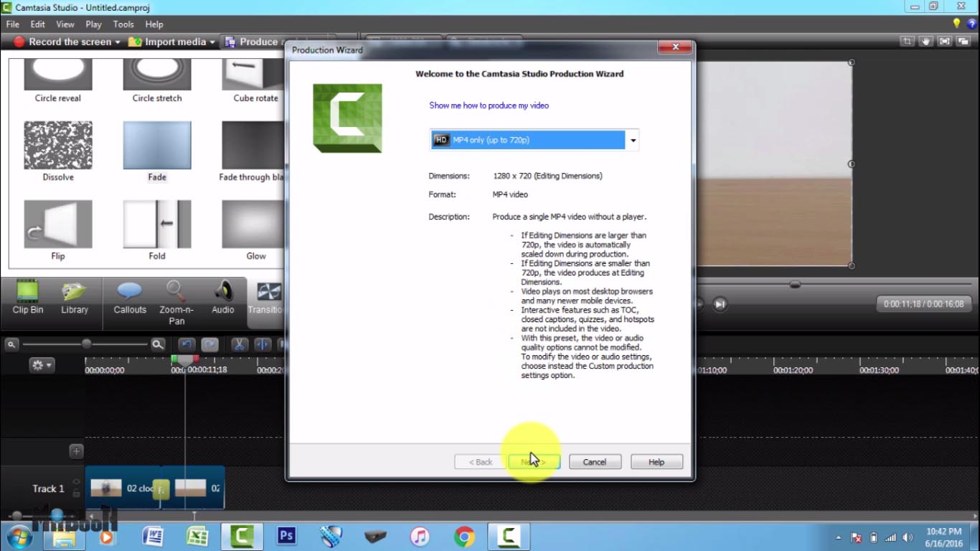Click the Cut scissors icon
This screenshot has height=551, width=980.
click(240, 344)
